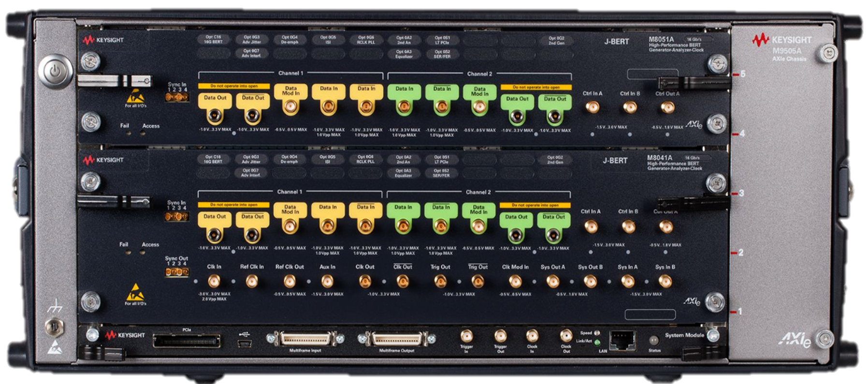
Task: Select the Trigger Out connector on the System Module
Action: click(500, 335)
